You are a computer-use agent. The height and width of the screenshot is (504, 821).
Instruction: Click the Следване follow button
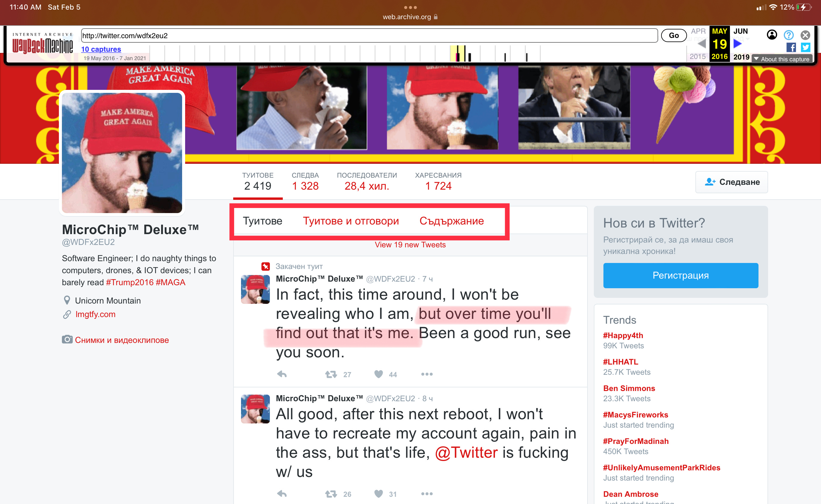pos(731,182)
